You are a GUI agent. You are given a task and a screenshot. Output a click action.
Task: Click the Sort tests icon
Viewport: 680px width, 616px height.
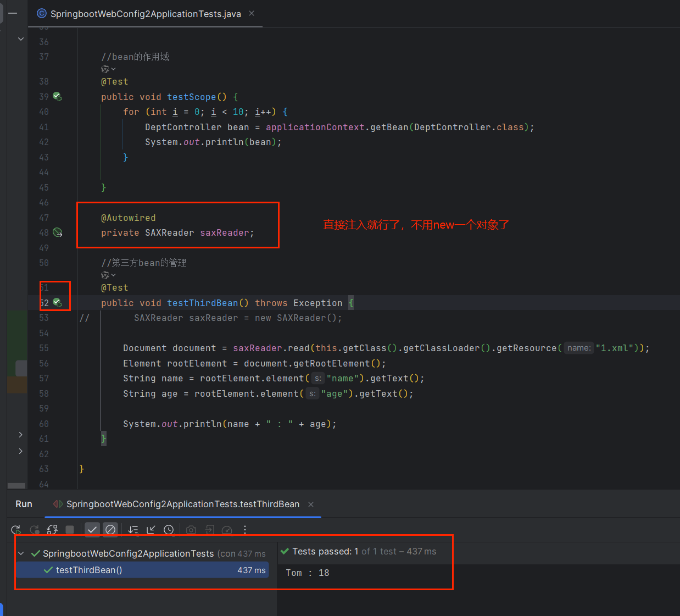pyautogui.click(x=133, y=530)
